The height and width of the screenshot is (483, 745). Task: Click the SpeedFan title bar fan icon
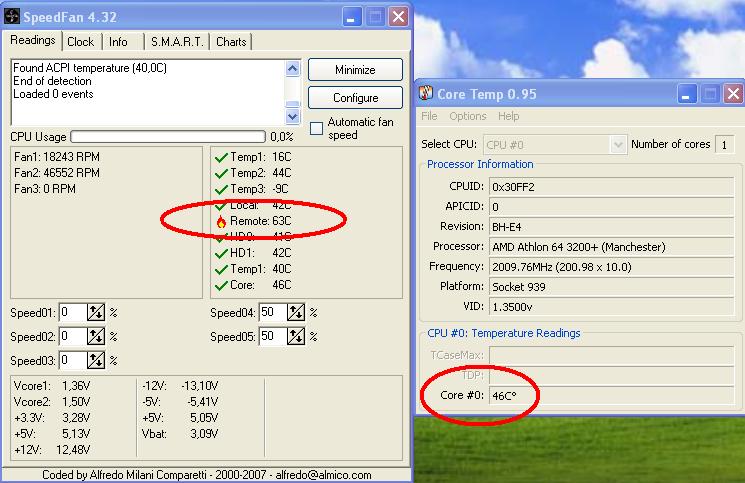point(12,17)
